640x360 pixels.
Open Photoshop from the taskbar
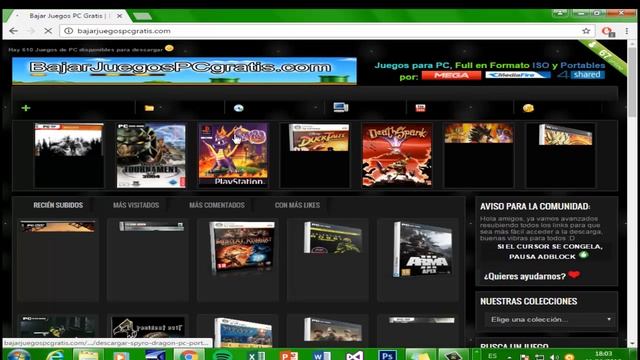point(387,356)
